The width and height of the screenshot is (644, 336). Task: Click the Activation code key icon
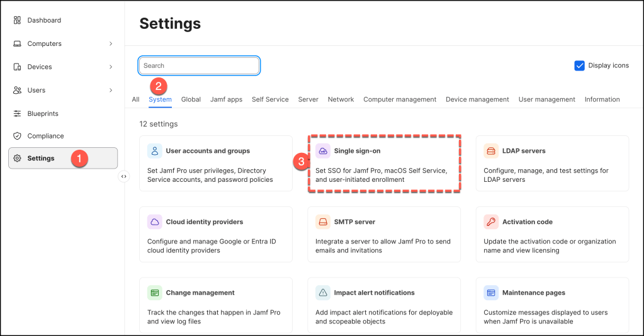491,222
